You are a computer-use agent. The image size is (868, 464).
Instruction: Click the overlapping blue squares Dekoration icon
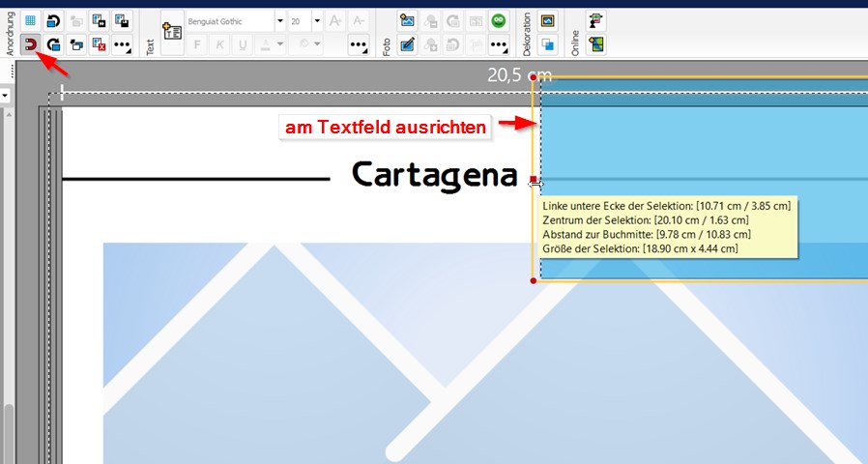[x=547, y=44]
